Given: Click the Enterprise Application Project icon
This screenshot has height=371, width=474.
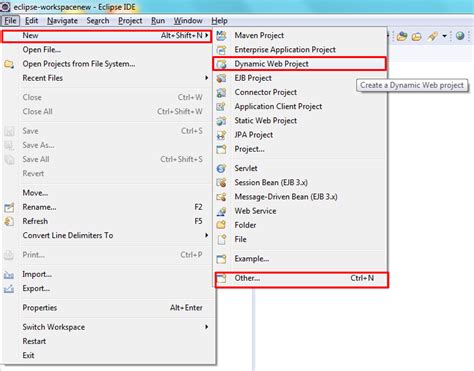Looking at the screenshot, I should 221,50.
